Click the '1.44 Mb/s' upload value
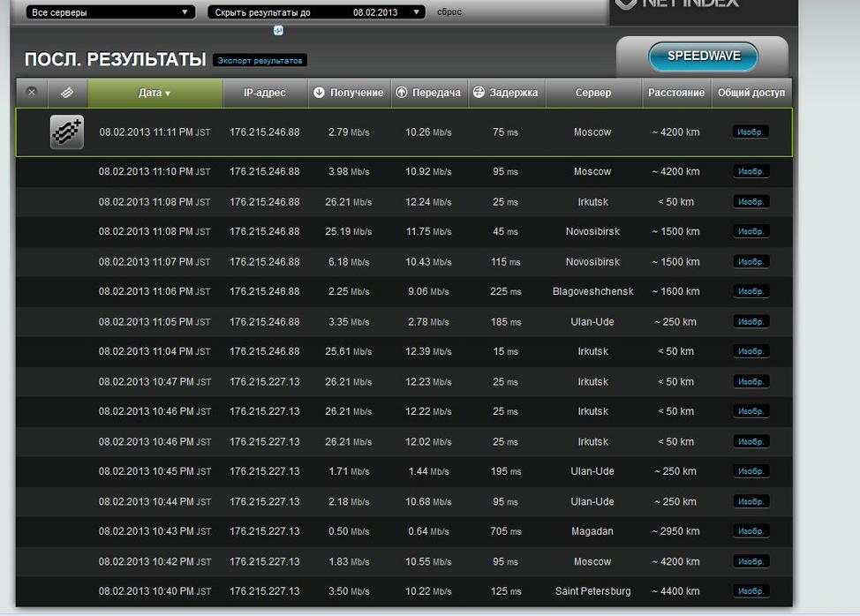The height and width of the screenshot is (616, 860). click(428, 471)
